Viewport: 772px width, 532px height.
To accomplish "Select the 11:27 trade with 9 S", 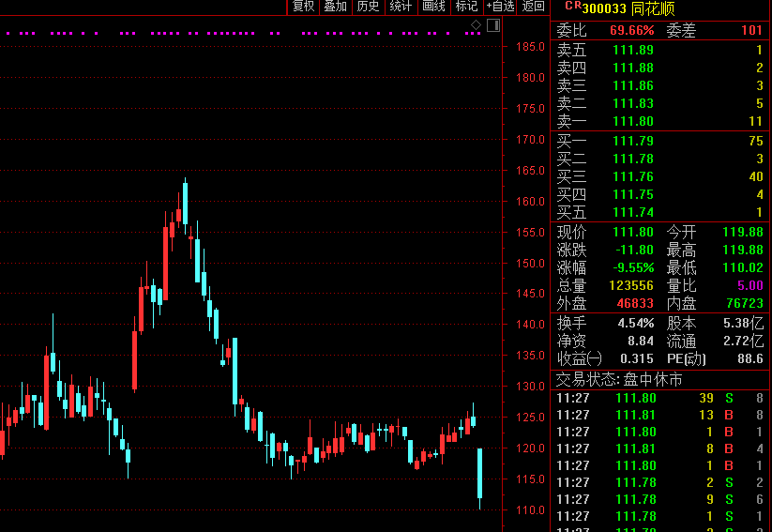I will [x=660, y=499].
